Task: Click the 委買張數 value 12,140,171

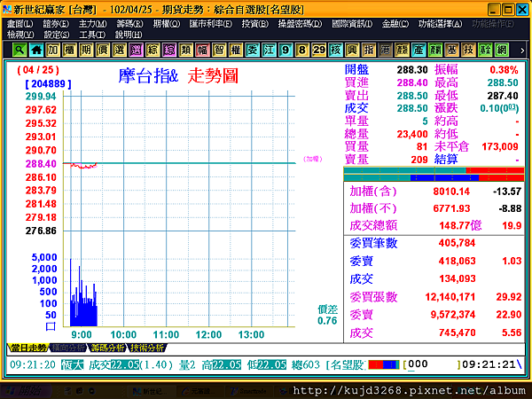Action: (450, 297)
